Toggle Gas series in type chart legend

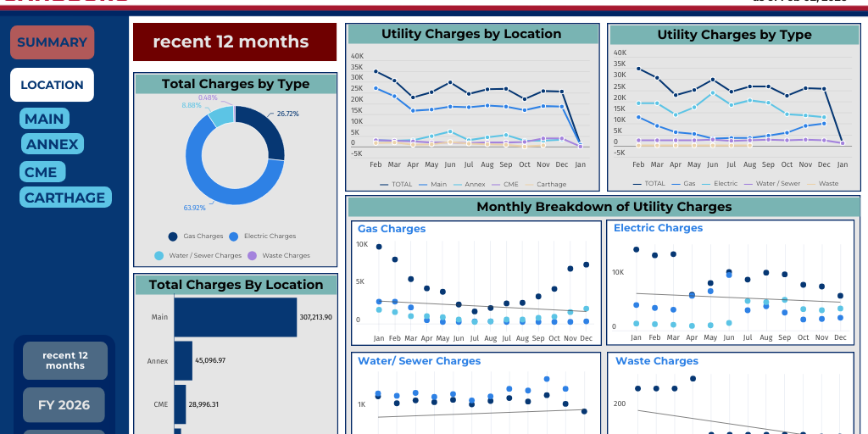(684, 183)
